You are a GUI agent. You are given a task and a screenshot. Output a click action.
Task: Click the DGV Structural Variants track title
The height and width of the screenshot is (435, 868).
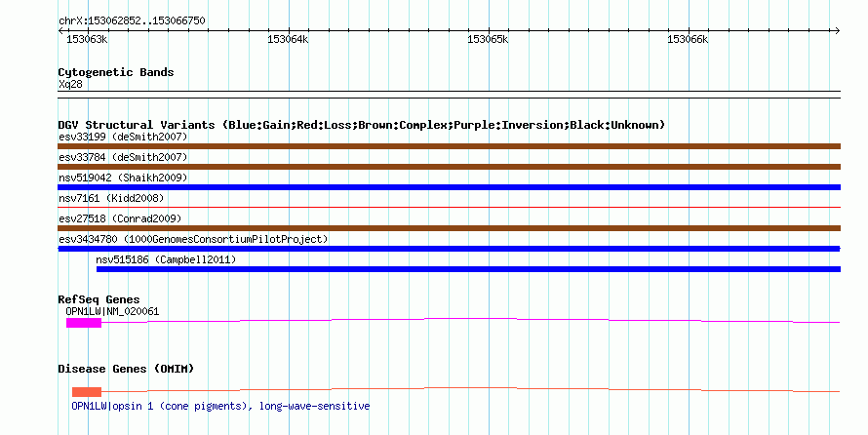tap(361, 125)
